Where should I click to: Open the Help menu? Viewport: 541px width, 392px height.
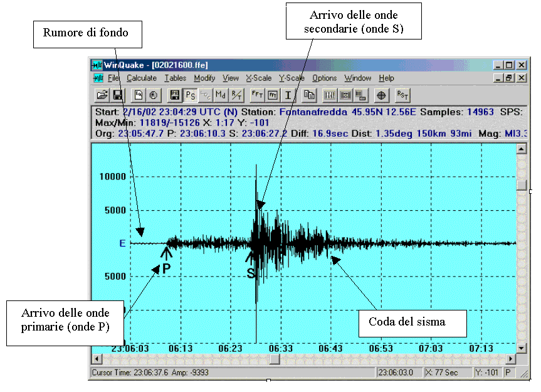click(x=386, y=78)
